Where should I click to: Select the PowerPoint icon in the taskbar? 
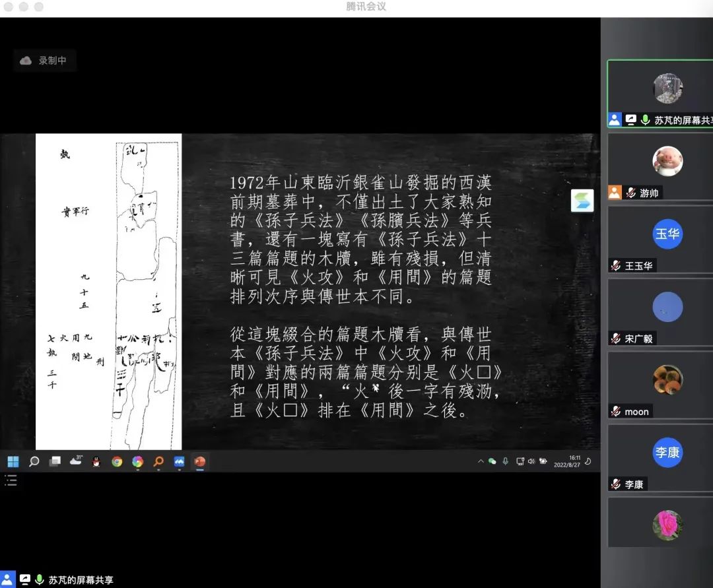click(199, 461)
